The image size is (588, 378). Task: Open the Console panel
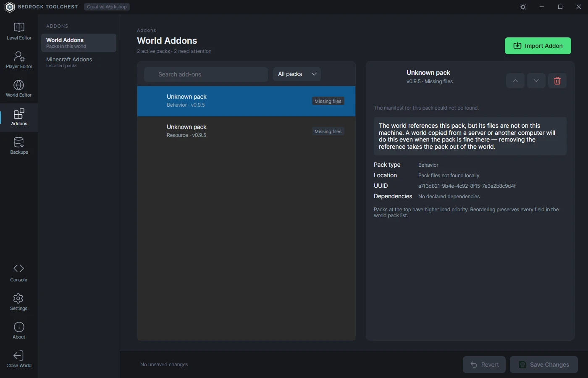[19, 273]
